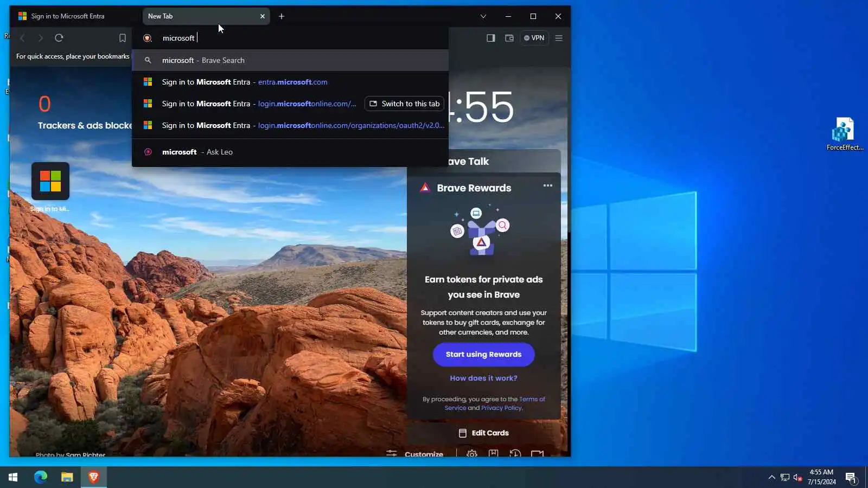Screen dimensions: 868x488
Task: Open the 'How does it work?' link
Action: [x=484, y=378]
